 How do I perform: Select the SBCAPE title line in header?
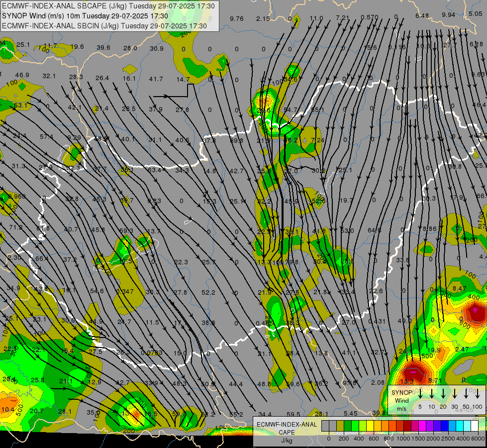click(x=108, y=6)
